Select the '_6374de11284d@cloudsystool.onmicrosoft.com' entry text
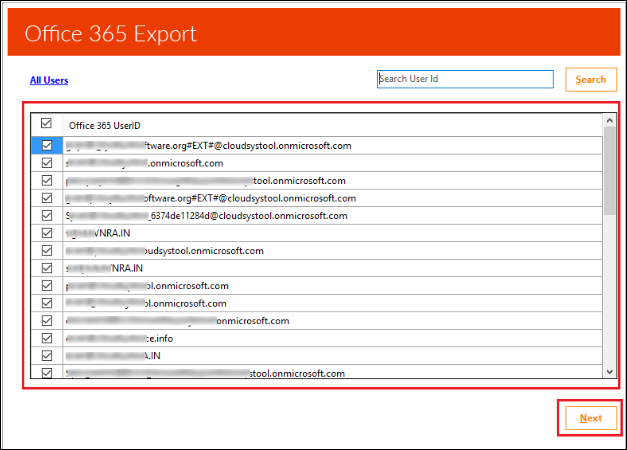This screenshot has width=627, height=450. pos(206,216)
